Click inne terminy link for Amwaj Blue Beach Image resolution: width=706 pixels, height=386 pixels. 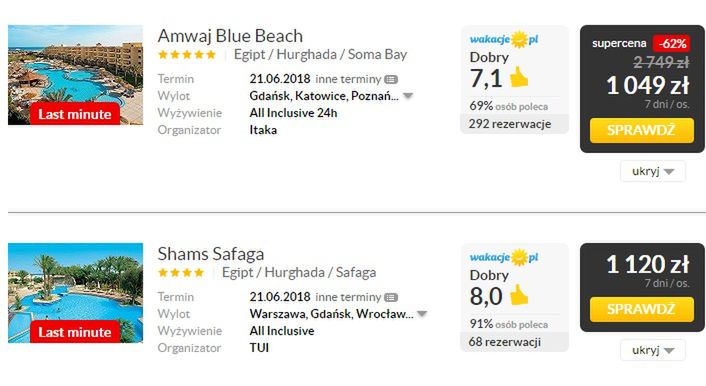point(348,79)
